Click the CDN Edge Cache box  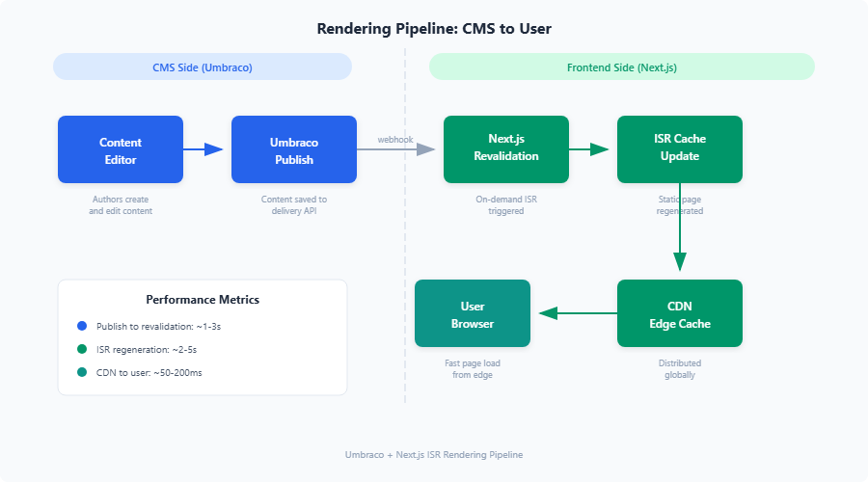(x=680, y=313)
